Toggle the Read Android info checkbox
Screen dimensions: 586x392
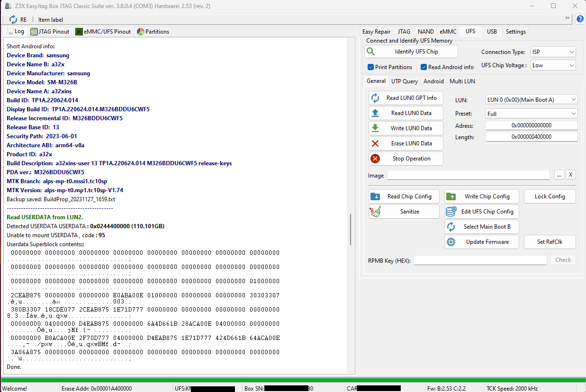[424, 67]
